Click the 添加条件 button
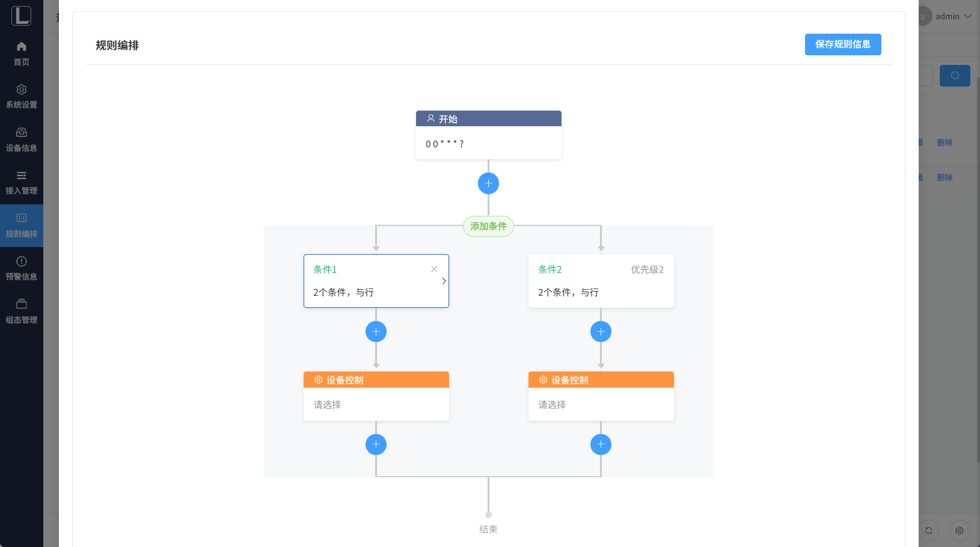The height and width of the screenshot is (547, 980). pyautogui.click(x=488, y=227)
